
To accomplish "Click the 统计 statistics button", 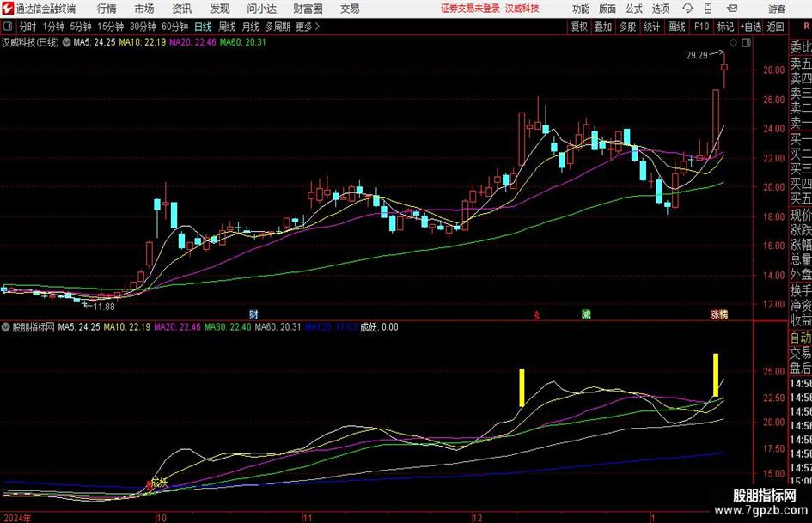I will (651, 27).
